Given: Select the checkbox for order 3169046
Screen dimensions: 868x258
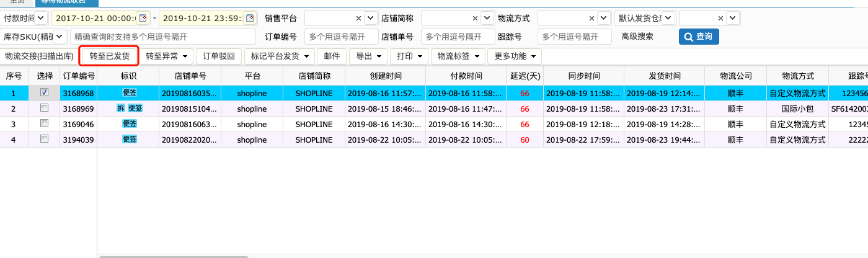Looking at the screenshot, I should click(x=44, y=123).
